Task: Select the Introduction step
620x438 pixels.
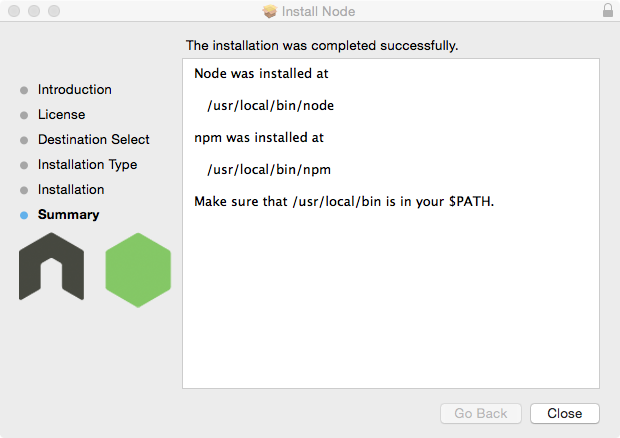Action: coord(74,89)
